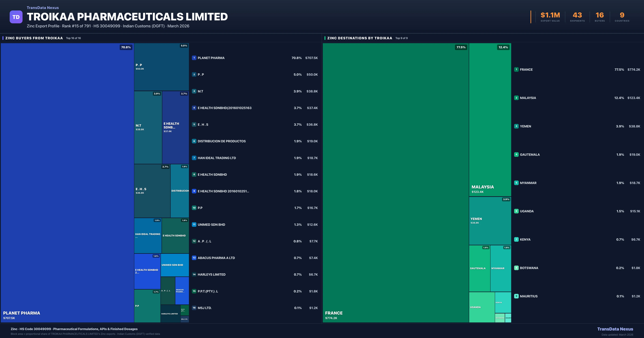
Task: Click rank badge 1 beside FRANCE
Action: click(516, 69)
